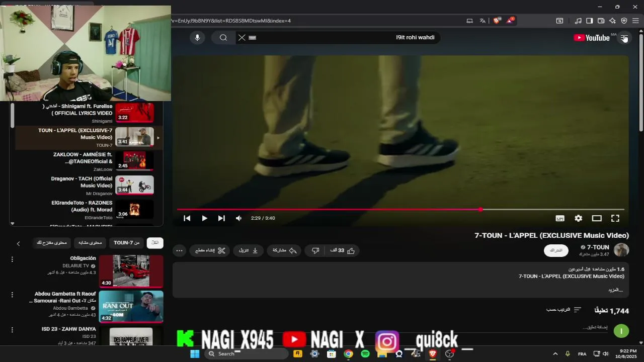
Task: Click the browser address bar URL
Action: pos(231,21)
